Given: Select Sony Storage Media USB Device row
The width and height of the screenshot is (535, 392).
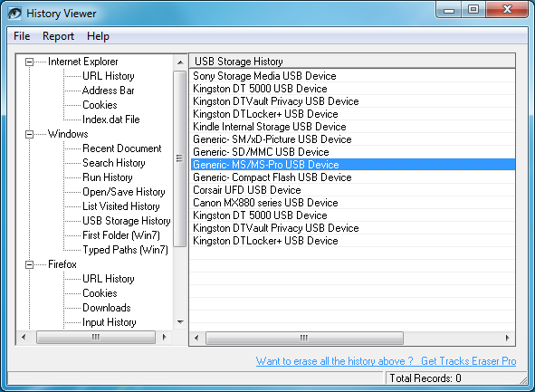Looking at the screenshot, I should pyautogui.click(x=352, y=76).
